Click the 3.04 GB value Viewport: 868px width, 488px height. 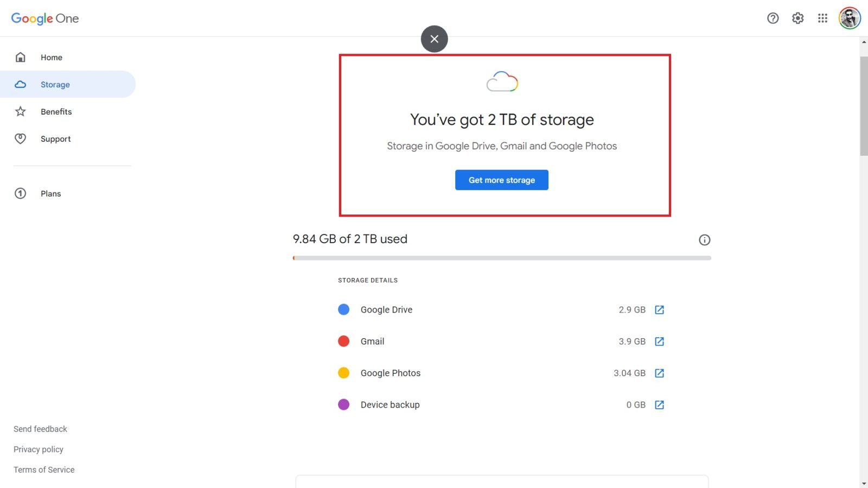pyautogui.click(x=629, y=373)
